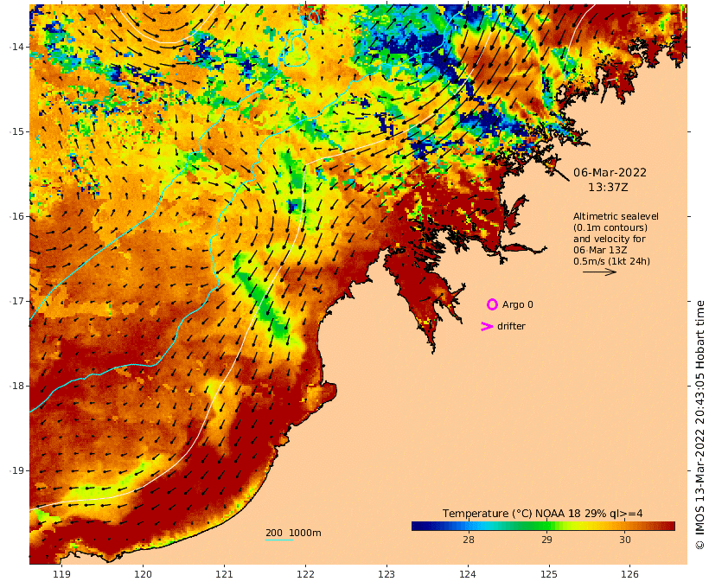Image resolution: width=709 pixels, height=588 pixels.
Task: Click the vertical IMOS copyright timestamp text
Action: coord(699,425)
